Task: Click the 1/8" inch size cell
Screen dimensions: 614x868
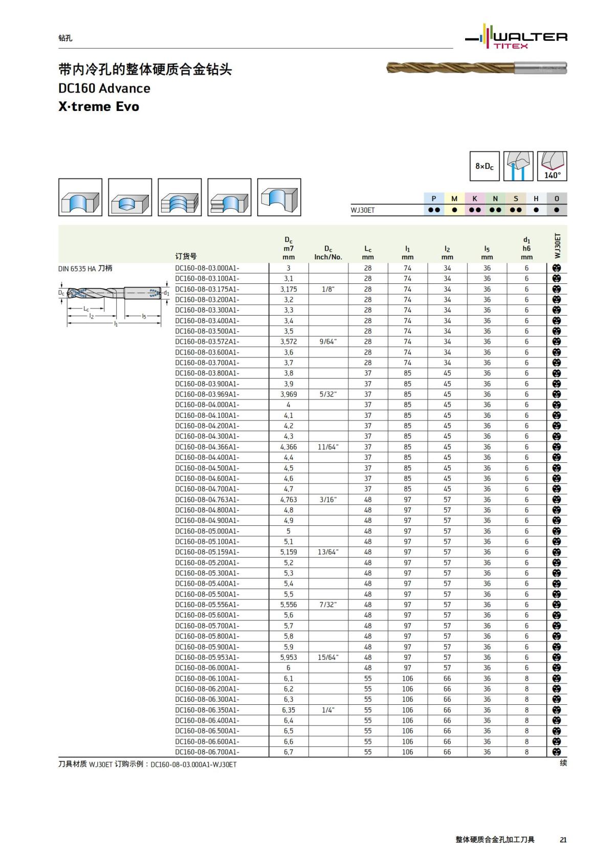Action: pyautogui.click(x=328, y=289)
